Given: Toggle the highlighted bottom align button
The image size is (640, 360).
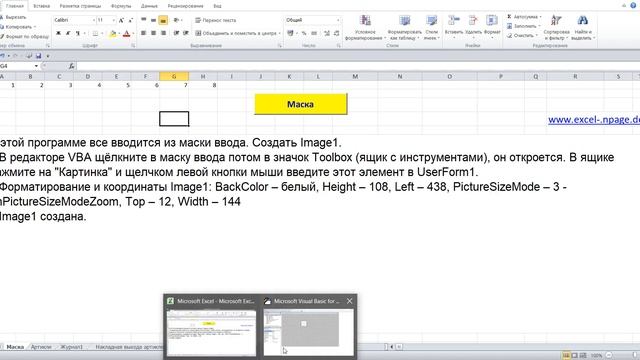Looking at the screenshot, I should point(163,20).
